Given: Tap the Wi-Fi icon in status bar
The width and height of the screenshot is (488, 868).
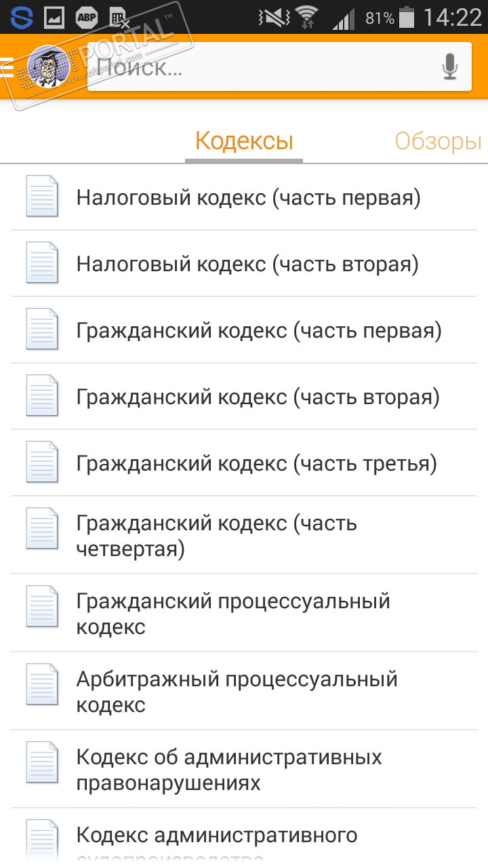Looking at the screenshot, I should click(x=307, y=18).
